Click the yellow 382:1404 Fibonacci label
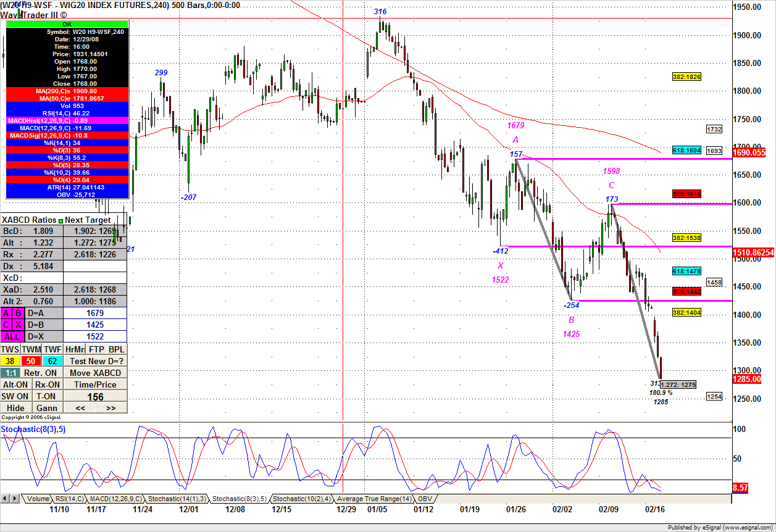The width and height of the screenshot is (776, 532). [686, 313]
